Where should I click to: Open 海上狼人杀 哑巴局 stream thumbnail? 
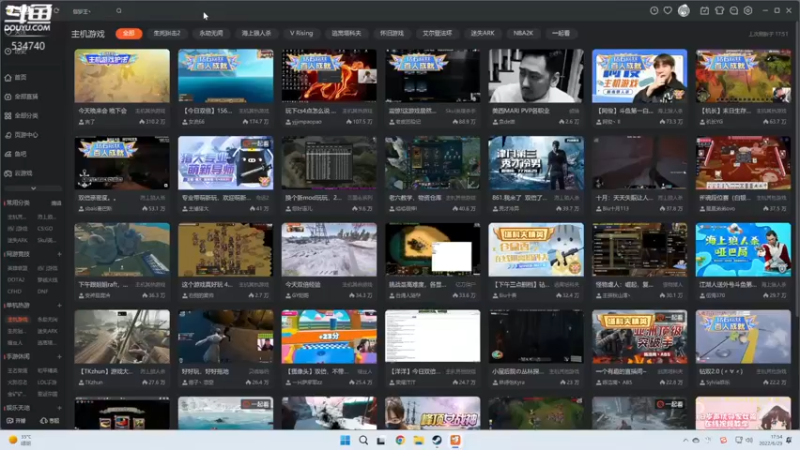coord(743,249)
